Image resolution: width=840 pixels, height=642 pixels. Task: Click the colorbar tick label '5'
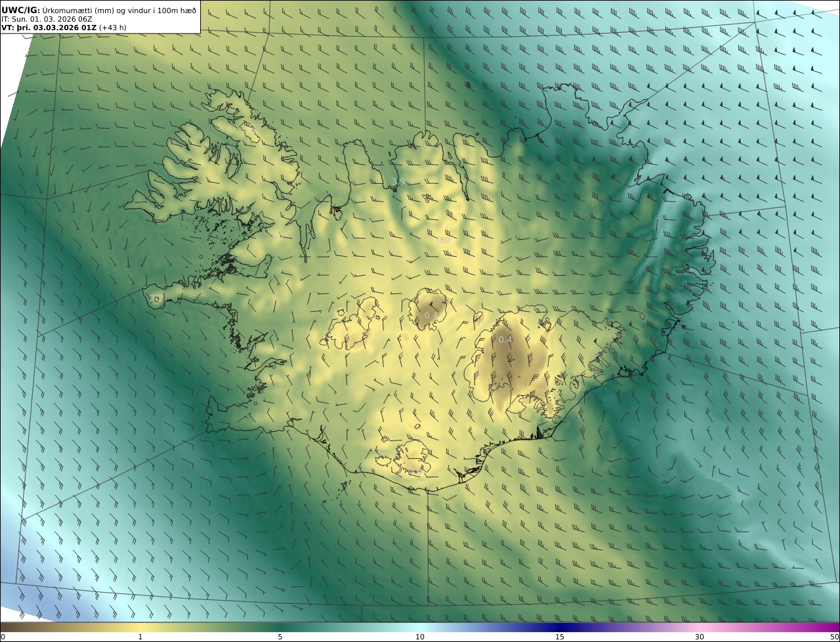280,637
